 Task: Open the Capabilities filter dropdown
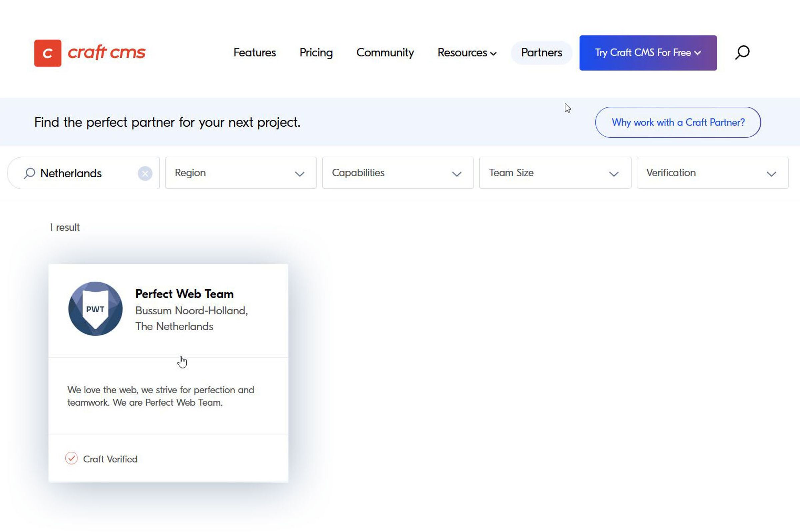tap(398, 173)
